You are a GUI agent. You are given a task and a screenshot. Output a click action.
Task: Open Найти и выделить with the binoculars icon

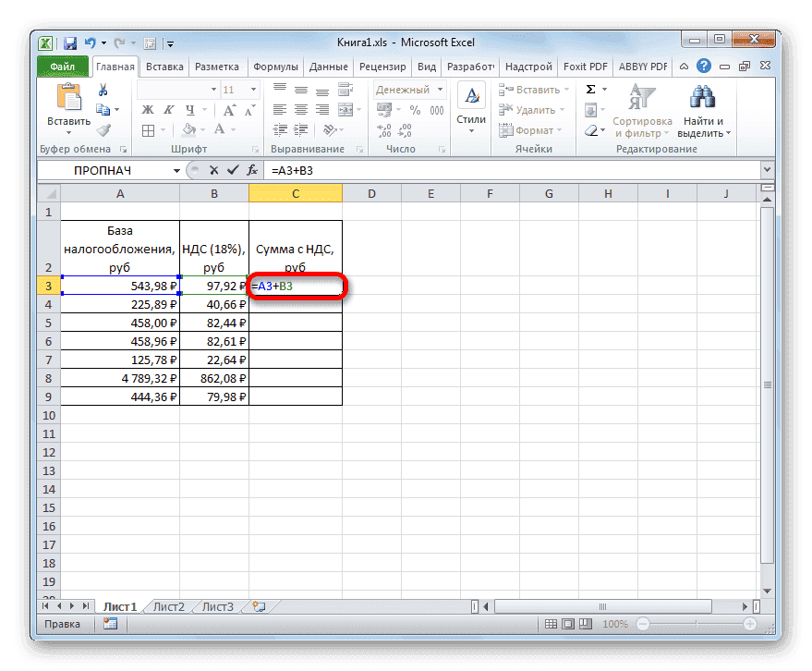[702, 104]
